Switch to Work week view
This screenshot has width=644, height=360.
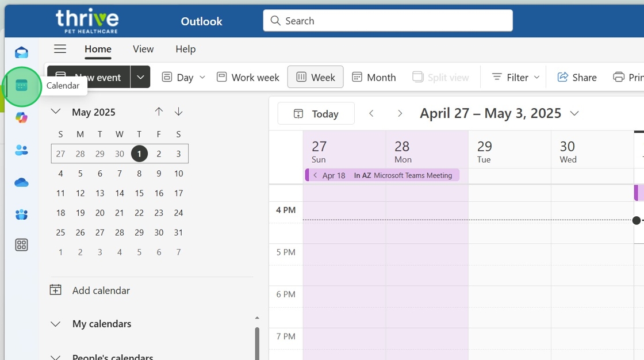coord(248,77)
